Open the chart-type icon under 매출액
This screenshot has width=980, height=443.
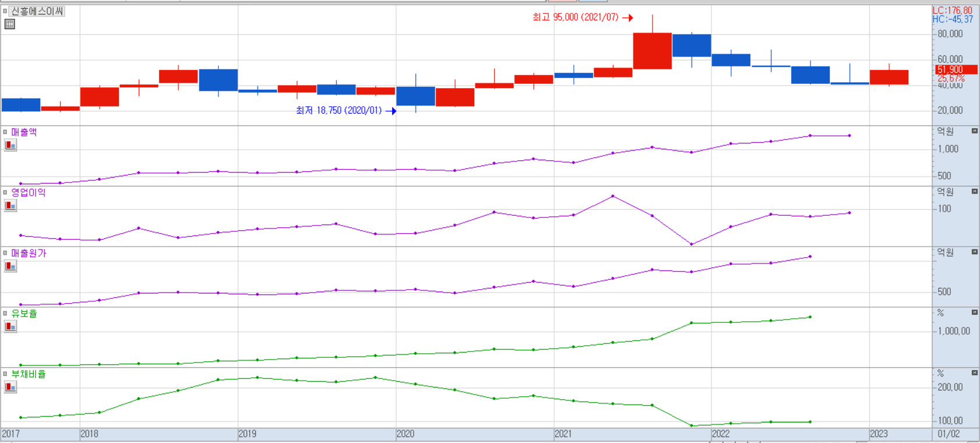pyautogui.click(x=10, y=145)
